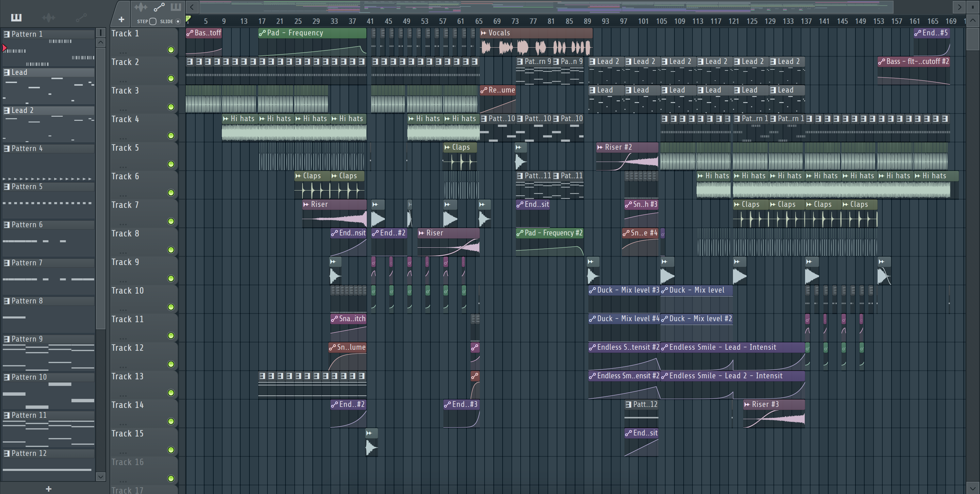Mute Track 11 with its green LED
Image resolution: width=980 pixels, height=494 pixels.
tap(171, 336)
